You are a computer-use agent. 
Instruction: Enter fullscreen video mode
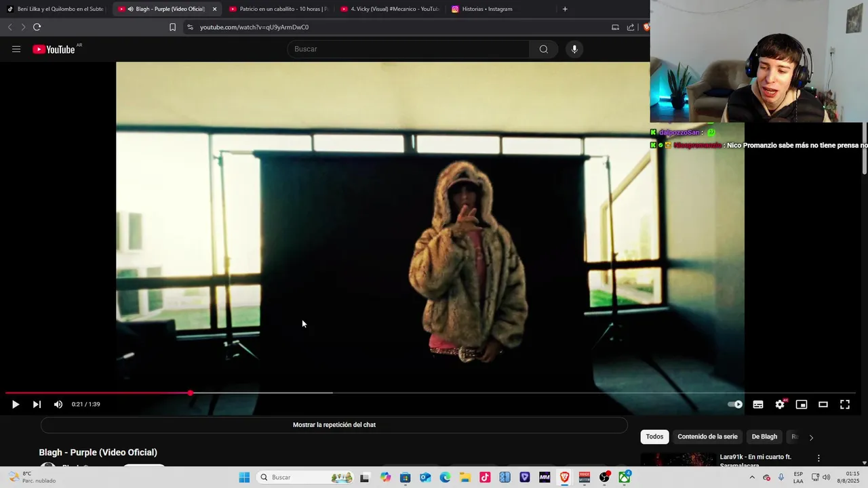click(x=845, y=404)
